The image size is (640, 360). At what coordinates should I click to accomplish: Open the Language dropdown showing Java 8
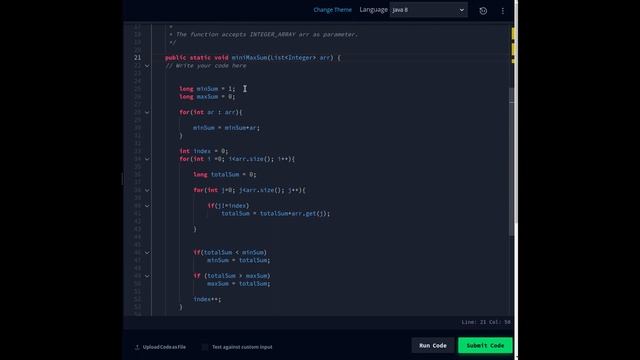(429, 10)
